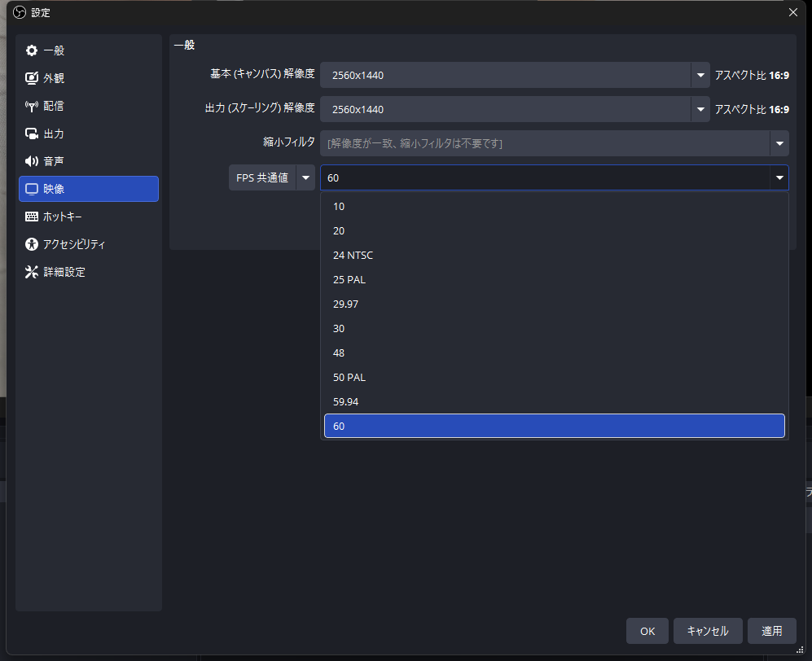
Task: Click the キャンセル button
Action: (x=707, y=631)
